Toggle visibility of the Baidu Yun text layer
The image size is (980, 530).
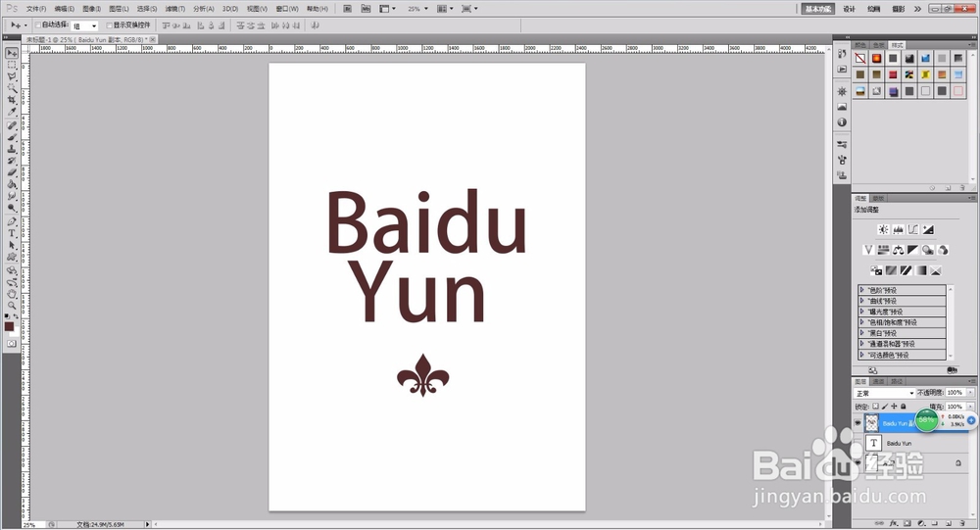pos(858,443)
